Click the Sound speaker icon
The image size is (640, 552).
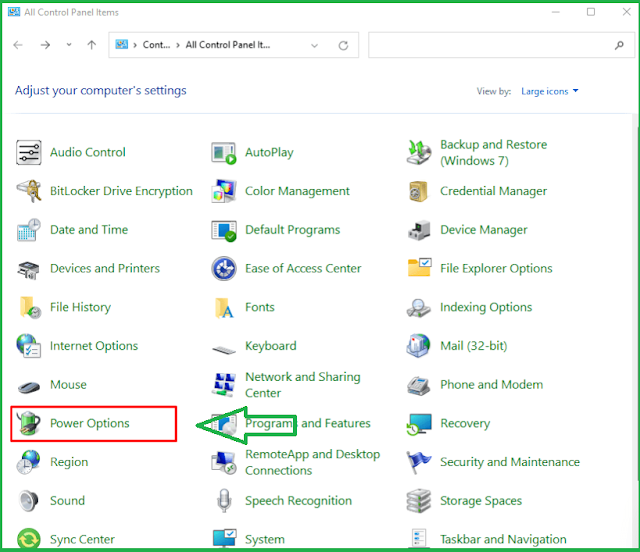point(29,501)
